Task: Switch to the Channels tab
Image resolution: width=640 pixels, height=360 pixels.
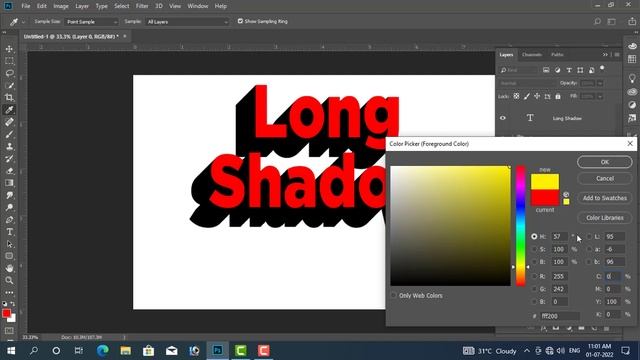Action: tap(532, 55)
